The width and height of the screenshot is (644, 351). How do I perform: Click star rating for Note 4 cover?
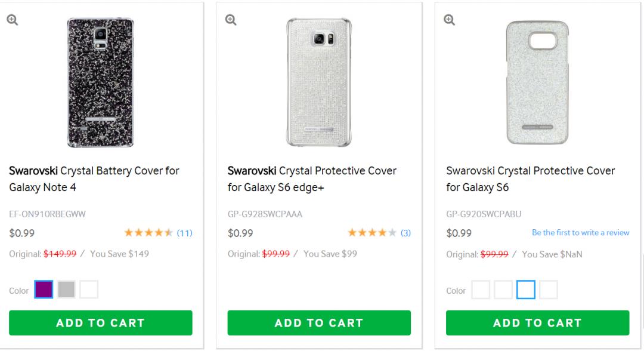[x=148, y=233]
